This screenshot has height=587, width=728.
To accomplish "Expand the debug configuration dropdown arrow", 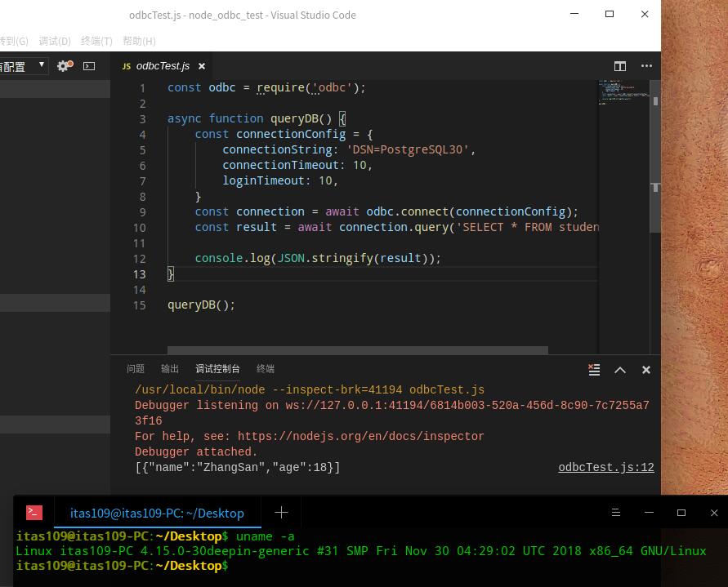I will tap(41, 66).
